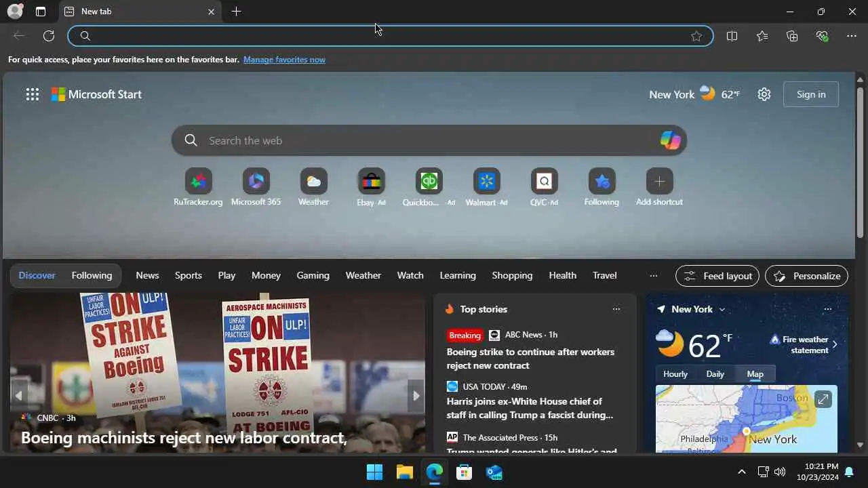
Task: Open page settings gear
Action: coord(764,94)
